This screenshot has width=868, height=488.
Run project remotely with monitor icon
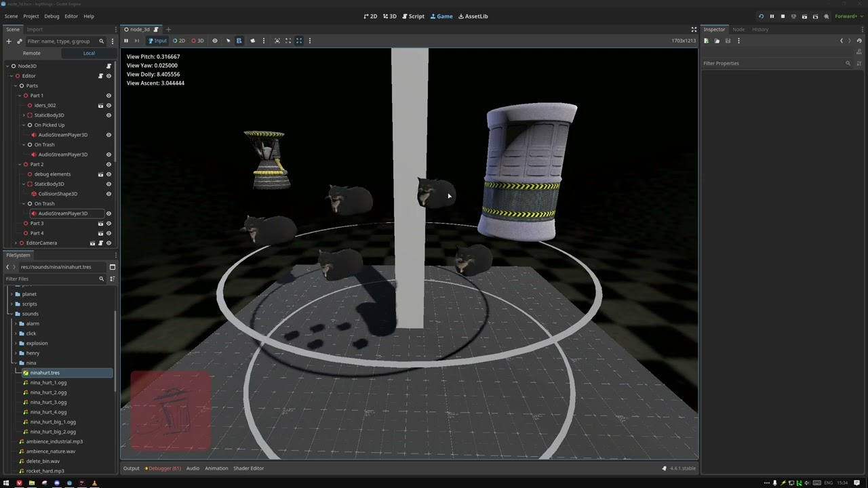coord(793,16)
